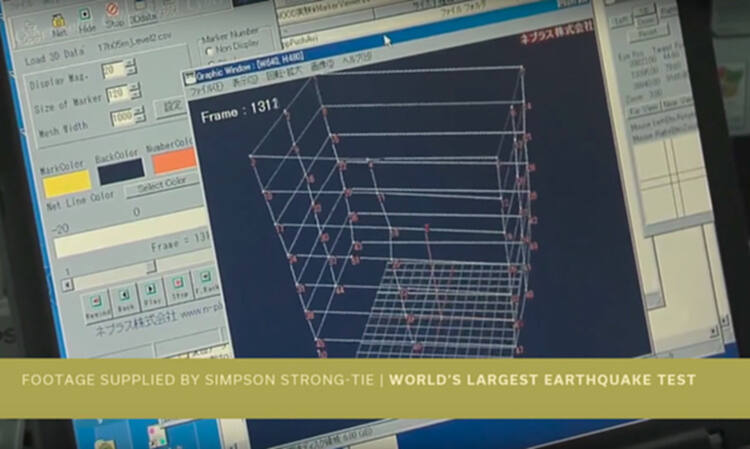Click the 設定 button beside Size of Marker
The image size is (750, 449).
point(169,106)
